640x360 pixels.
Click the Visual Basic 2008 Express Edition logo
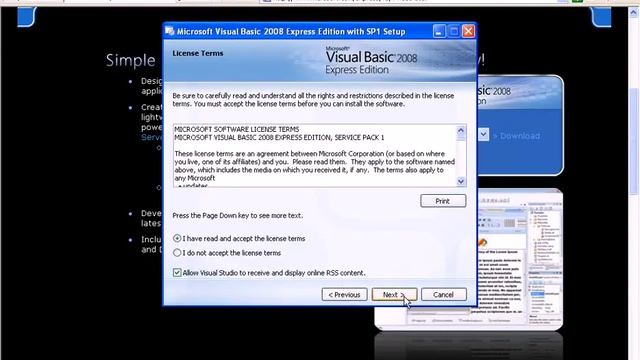point(371,61)
